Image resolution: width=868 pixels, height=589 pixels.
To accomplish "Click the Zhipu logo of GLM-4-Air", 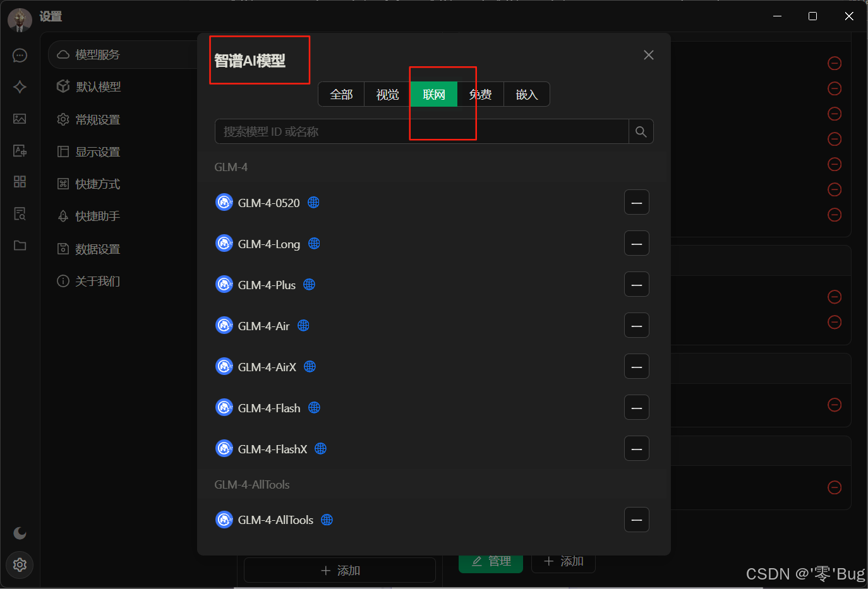I will click(224, 325).
